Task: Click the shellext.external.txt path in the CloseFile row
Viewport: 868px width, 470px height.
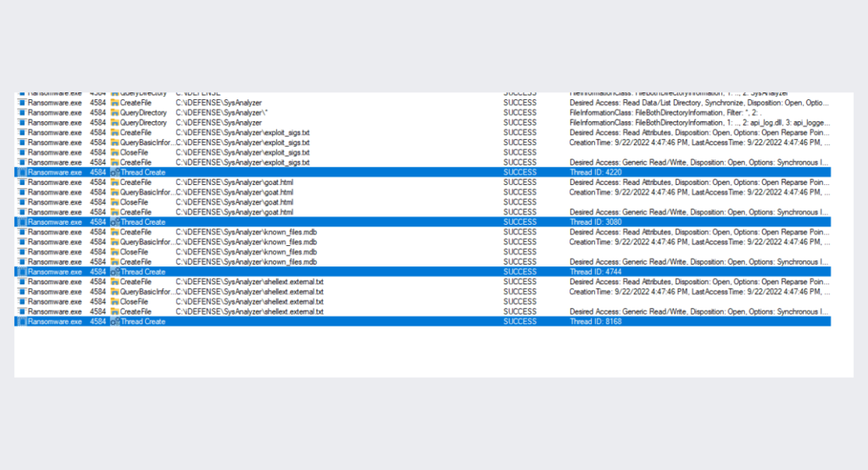Action: [x=250, y=302]
